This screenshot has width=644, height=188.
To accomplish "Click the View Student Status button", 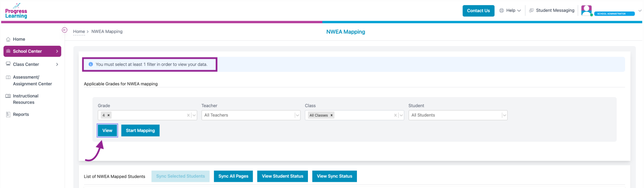I will click(x=283, y=176).
